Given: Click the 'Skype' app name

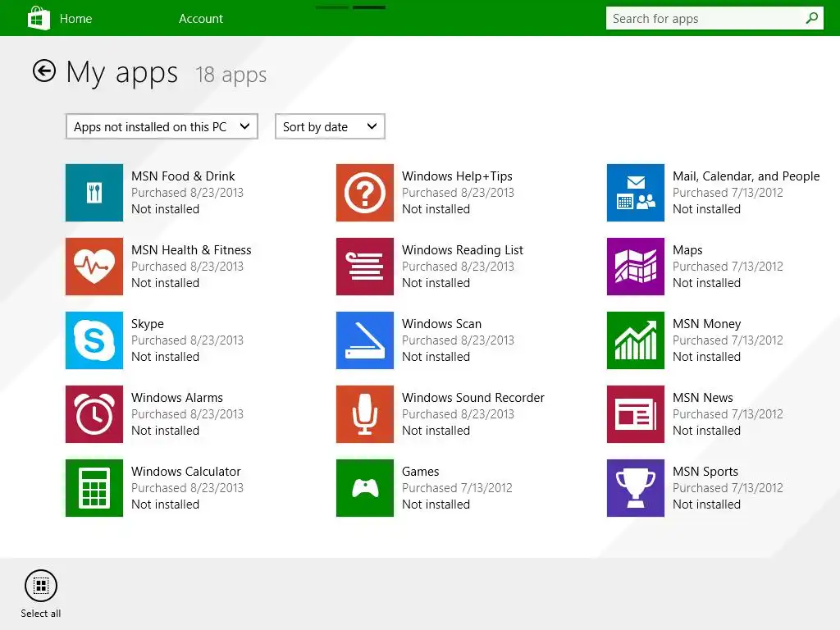Looking at the screenshot, I should 148,324.
